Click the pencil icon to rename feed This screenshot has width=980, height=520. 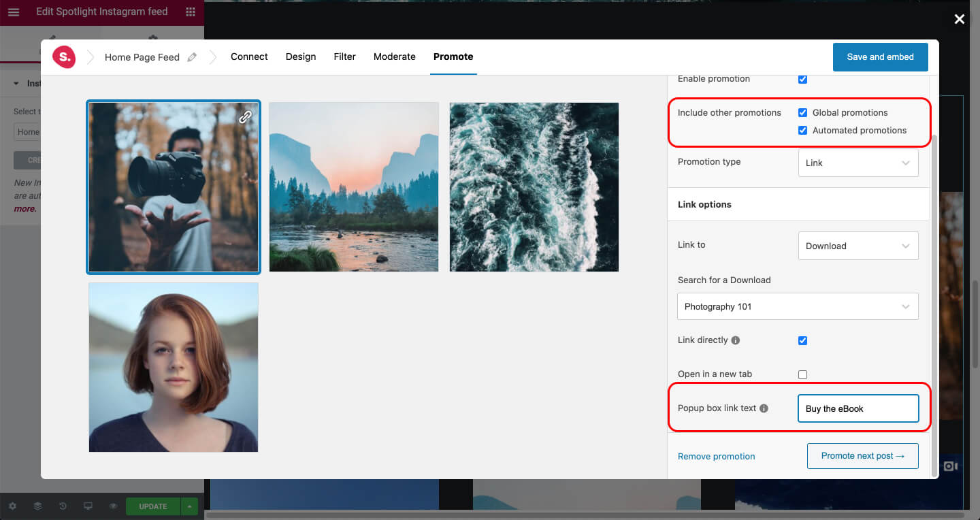[x=192, y=57]
